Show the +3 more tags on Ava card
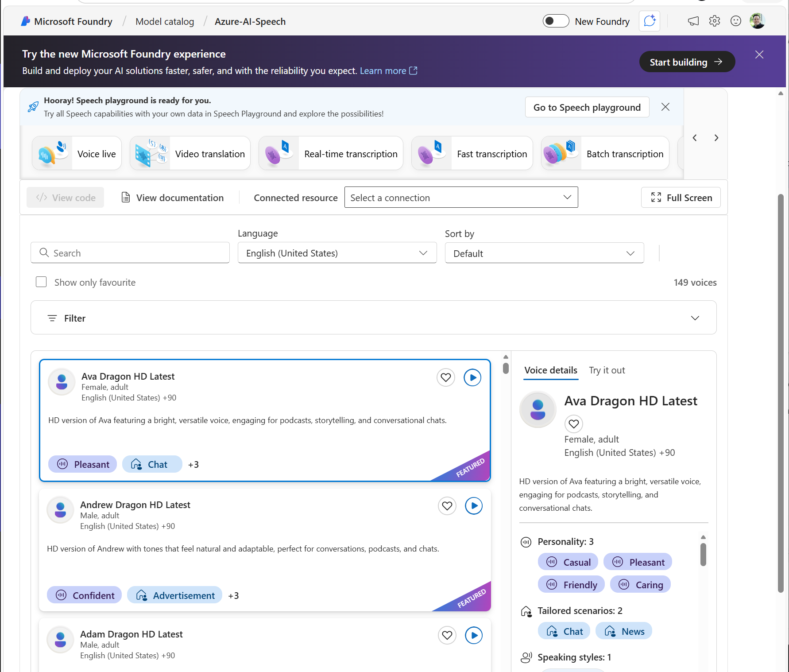 193,464
